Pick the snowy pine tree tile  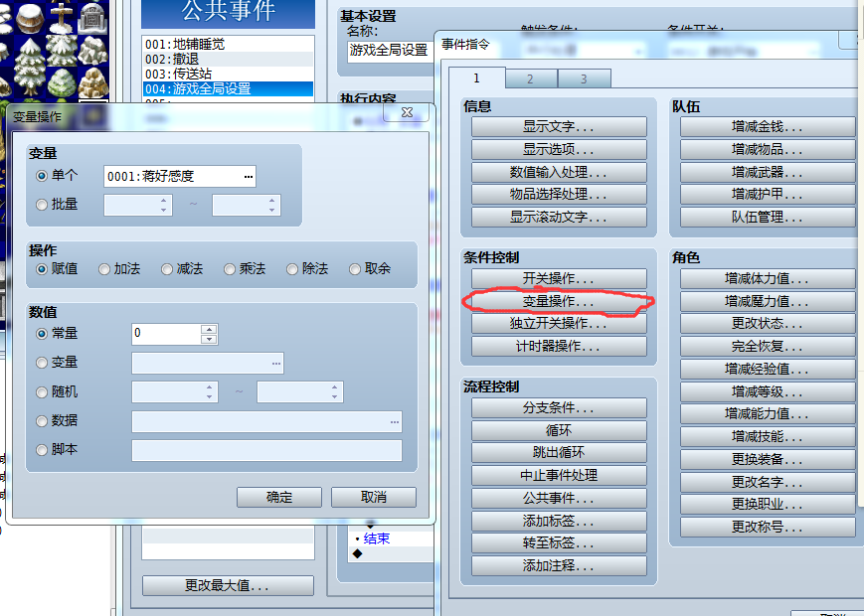[x=30, y=66]
